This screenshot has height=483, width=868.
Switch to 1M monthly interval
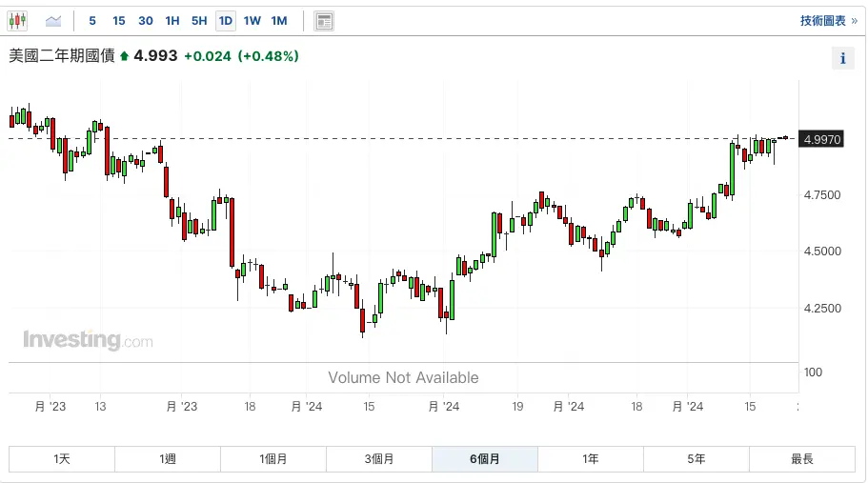[x=278, y=21]
